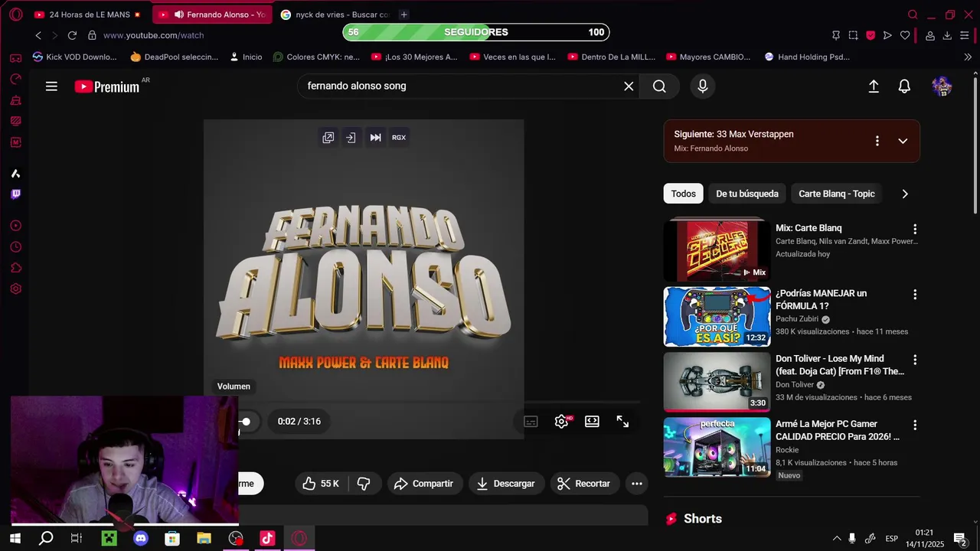
Task: Open Twitch in Opera sidebar
Action: pyautogui.click(x=15, y=194)
